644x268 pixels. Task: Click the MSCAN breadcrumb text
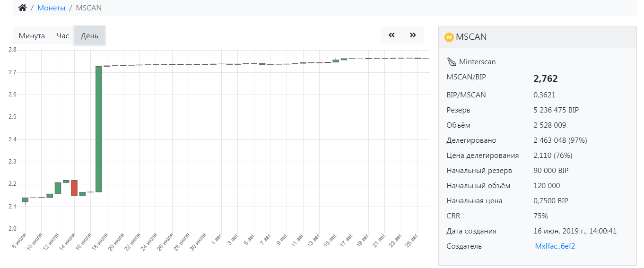coord(88,8)
